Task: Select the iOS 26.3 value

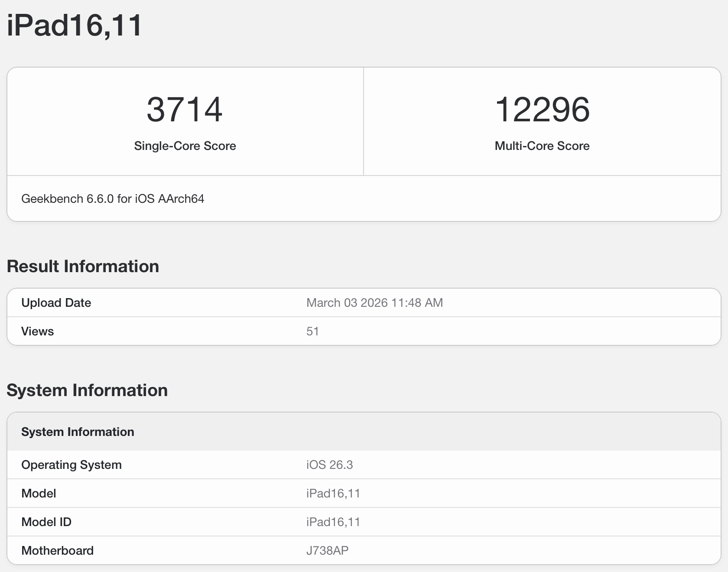Action: pos(329,465)
